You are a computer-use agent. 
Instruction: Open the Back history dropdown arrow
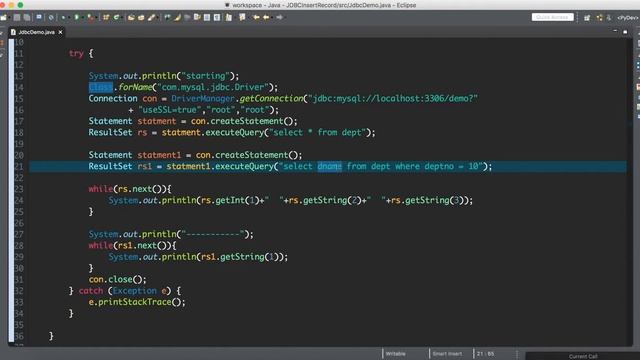point(271,18)
